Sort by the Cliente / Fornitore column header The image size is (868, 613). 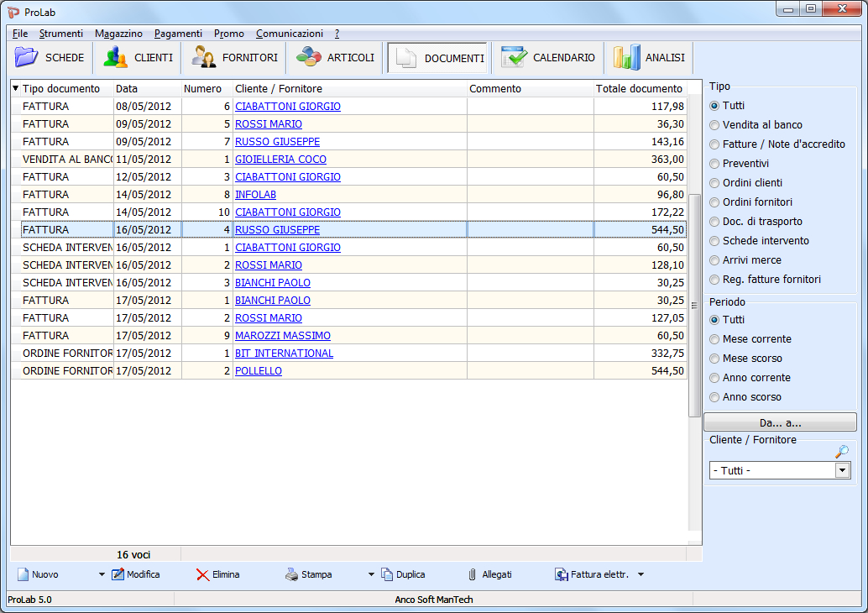tap(350, 89)
